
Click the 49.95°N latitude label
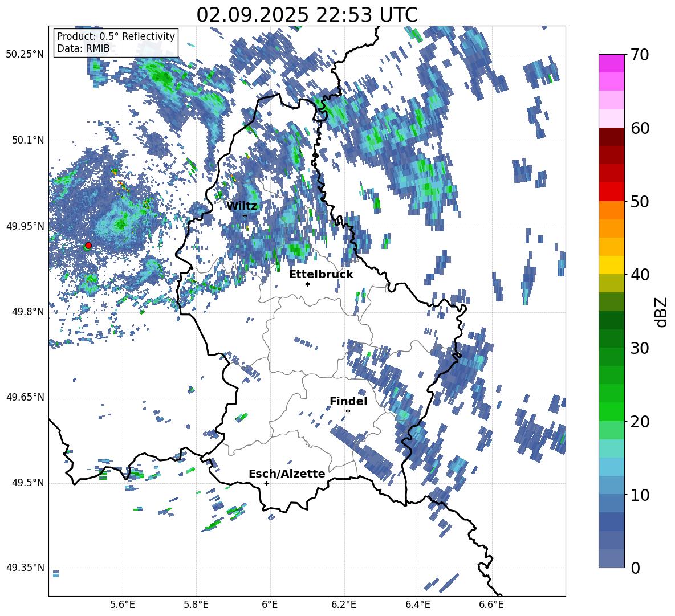pyautogui.click(x=25, y=226)
